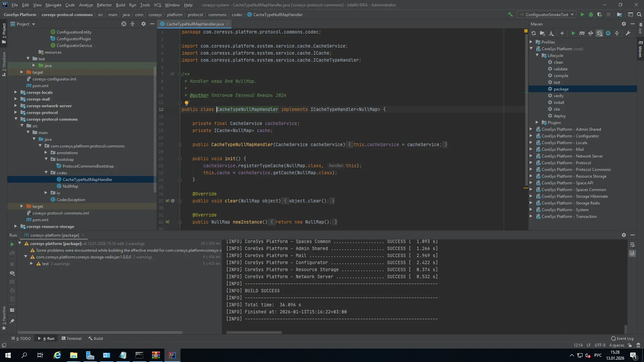The height and width of the screenshot is (362, 644).
Task: Click the 4 spaces indent setting
Action: click(x=616, y=345)
